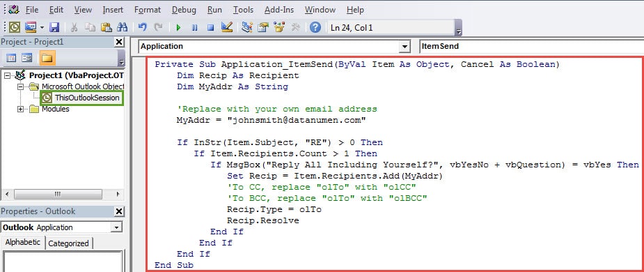
Task: Click the Project pane horizontal scrollbar thumb
Action: [x=58, y=194]
